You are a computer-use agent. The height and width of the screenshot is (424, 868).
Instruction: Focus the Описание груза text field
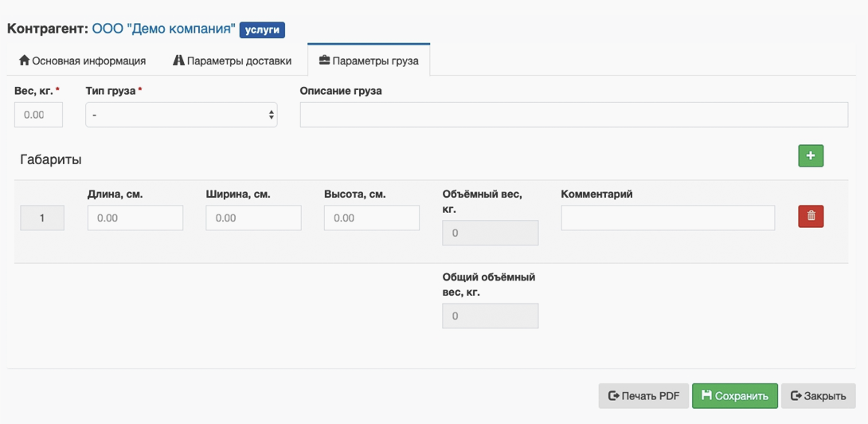(574, 115)
